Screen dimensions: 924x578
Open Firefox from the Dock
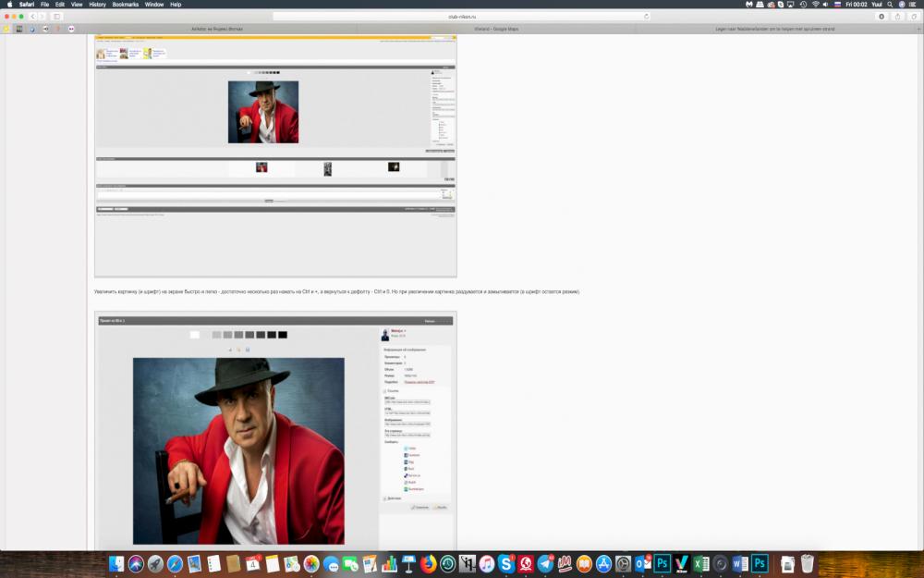pyautogui.click(x=429, y=564)
